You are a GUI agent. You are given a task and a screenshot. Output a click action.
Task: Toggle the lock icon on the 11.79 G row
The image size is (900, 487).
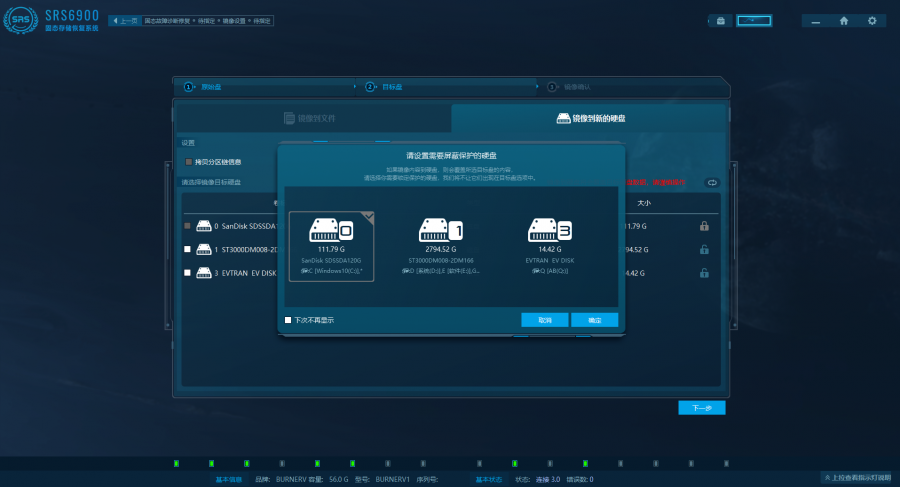(704, 226)
